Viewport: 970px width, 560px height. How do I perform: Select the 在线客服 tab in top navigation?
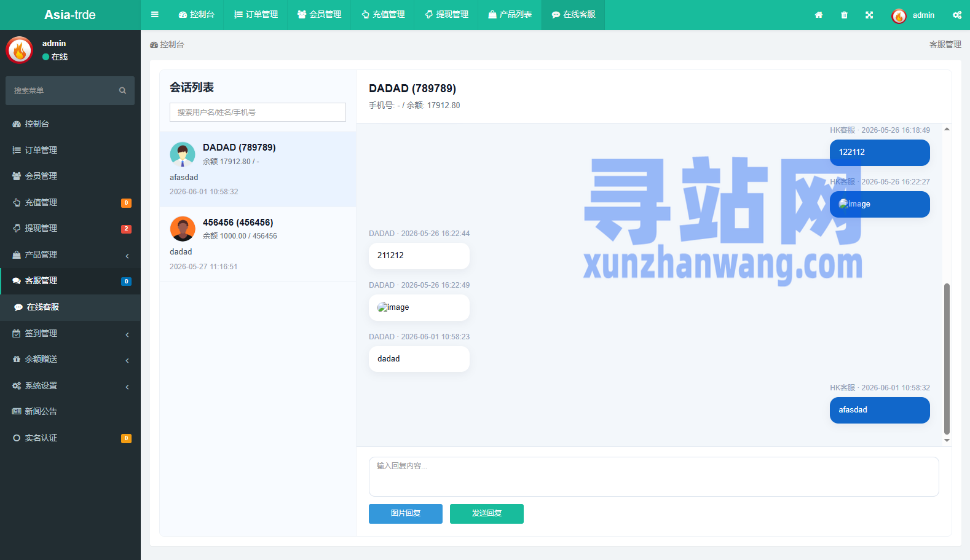[x=573, y=15]
